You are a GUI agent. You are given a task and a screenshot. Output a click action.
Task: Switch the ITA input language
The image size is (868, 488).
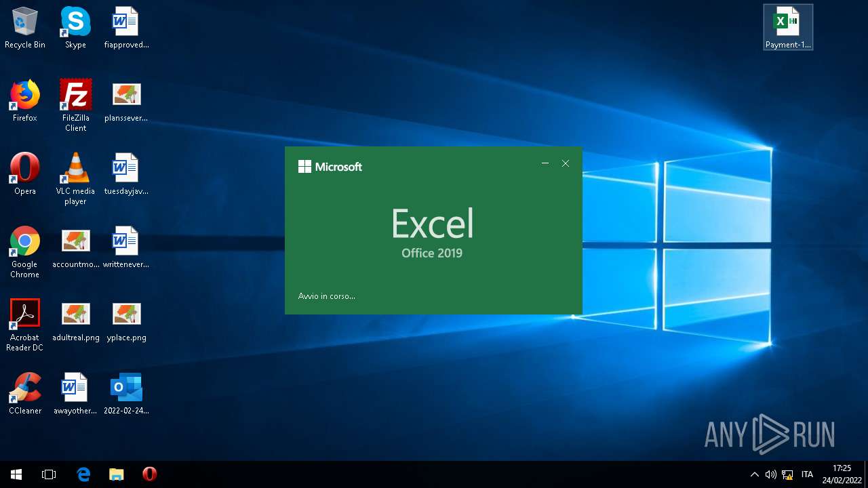click(x=807, y=474)
